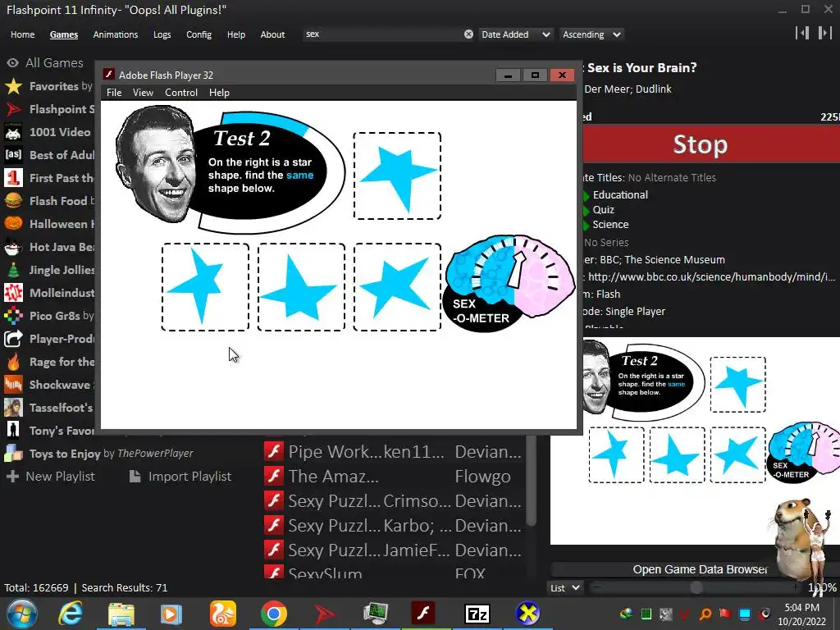This screenshot has width=840, height=630.
Task: Open the Home tab
Action: coord(22,34)
